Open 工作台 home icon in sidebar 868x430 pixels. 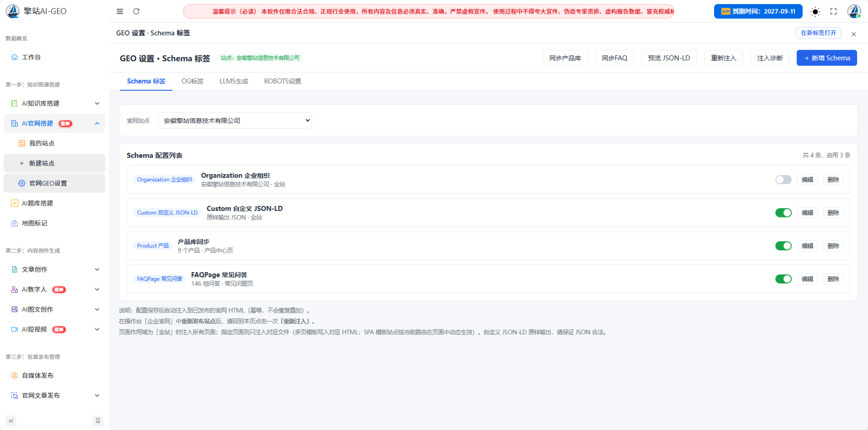tap(14, 57)
